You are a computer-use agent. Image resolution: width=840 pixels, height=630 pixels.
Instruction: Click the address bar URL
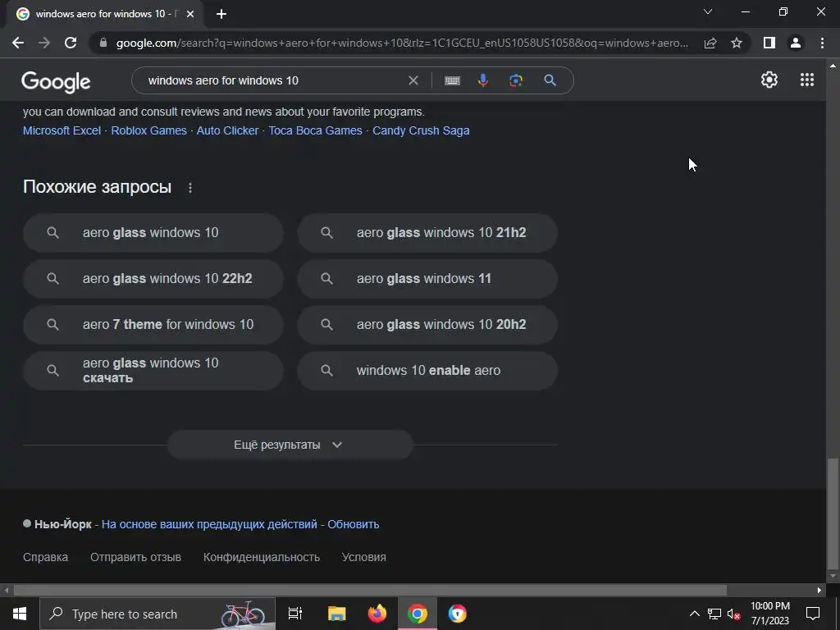[x=402, y=43]
